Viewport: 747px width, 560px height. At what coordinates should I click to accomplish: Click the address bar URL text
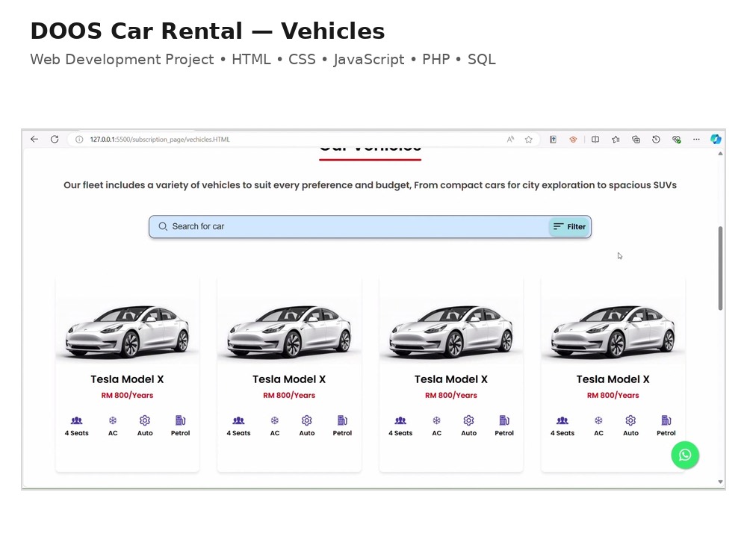click(160, 140)
